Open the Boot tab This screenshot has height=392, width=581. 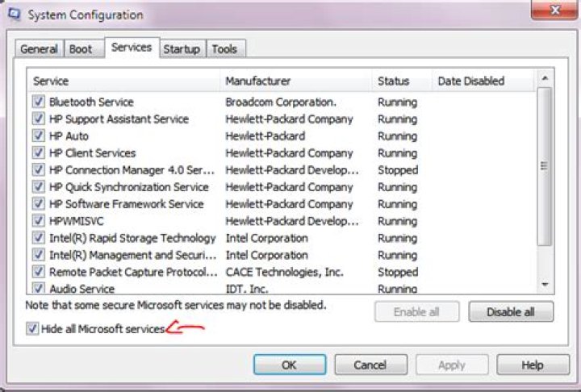pyautogui.click(x=81, y=49)
